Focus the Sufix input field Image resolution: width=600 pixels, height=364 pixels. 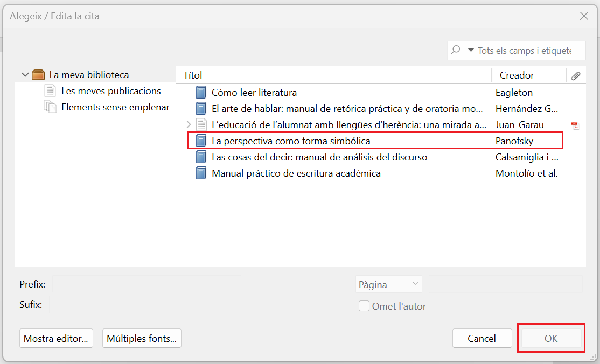coord(145,305)
